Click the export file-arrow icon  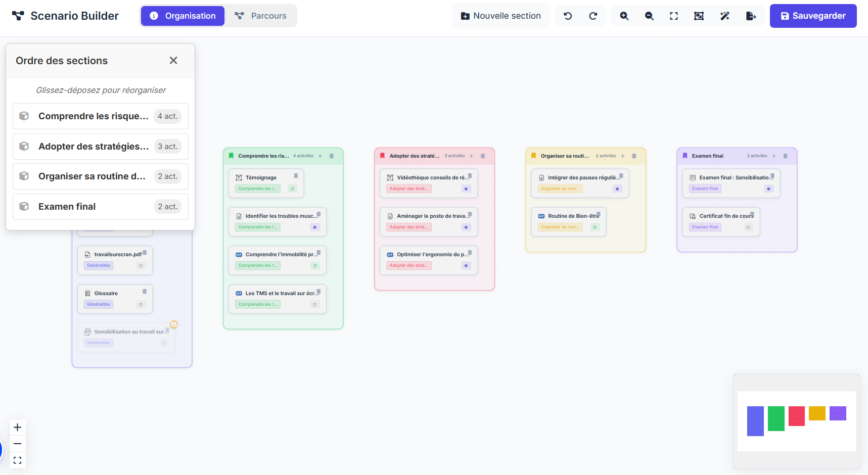tap(751, 16)
